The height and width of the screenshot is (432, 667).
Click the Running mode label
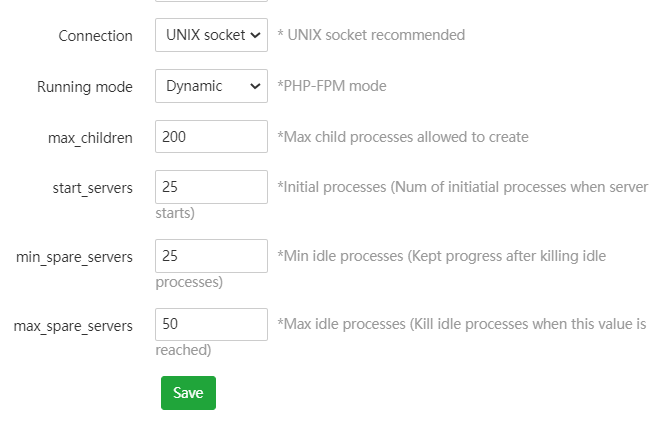(x=84, y=87)
